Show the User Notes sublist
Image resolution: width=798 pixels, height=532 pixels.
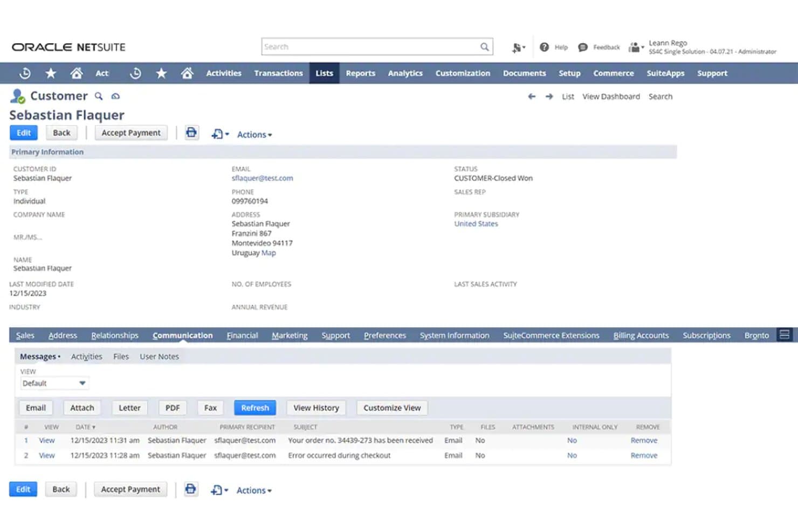[x=159, y=356]
